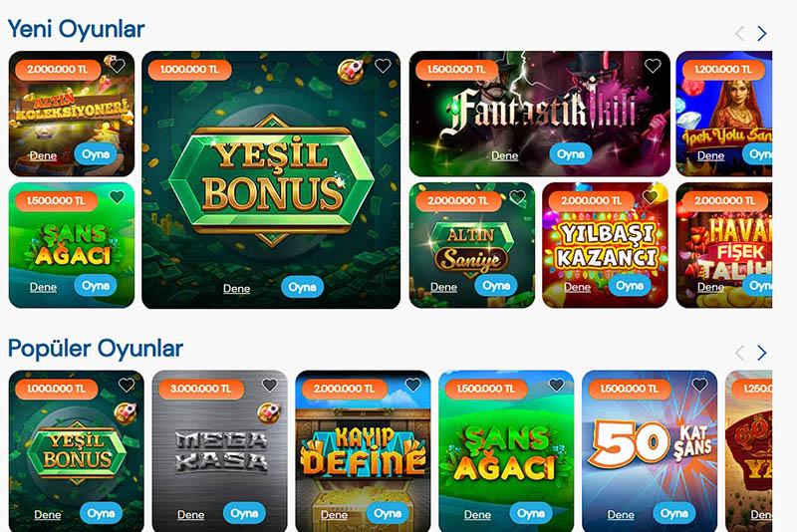Click rocket badge on Mega Kasa card

point(269,413)
